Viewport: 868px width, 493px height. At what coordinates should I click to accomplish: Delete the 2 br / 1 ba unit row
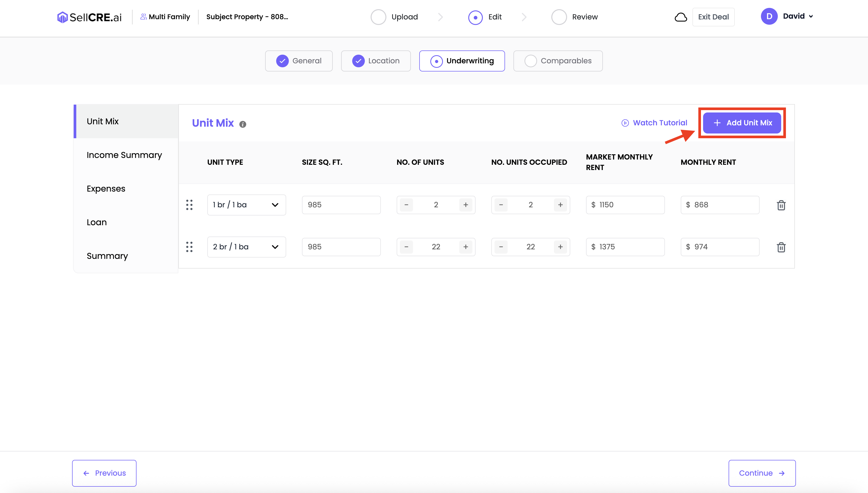(781, 247)
